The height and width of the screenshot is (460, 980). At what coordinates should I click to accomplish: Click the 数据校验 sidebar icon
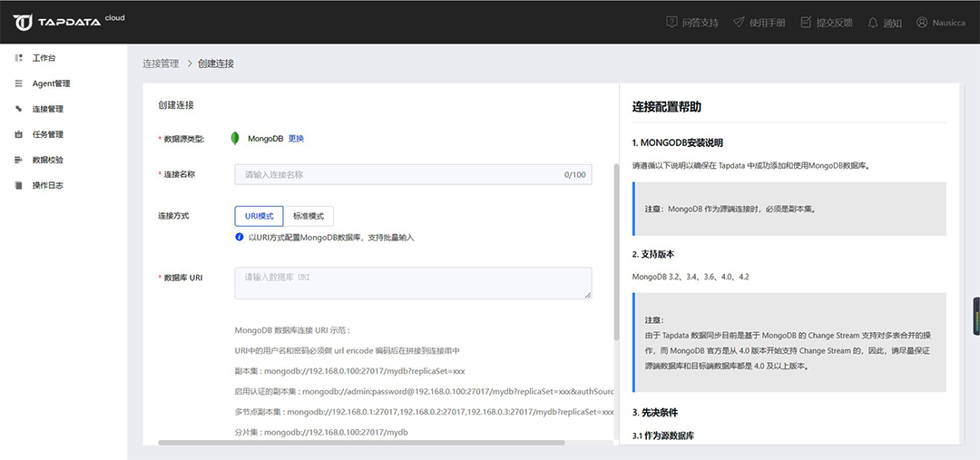coord(19,160)
